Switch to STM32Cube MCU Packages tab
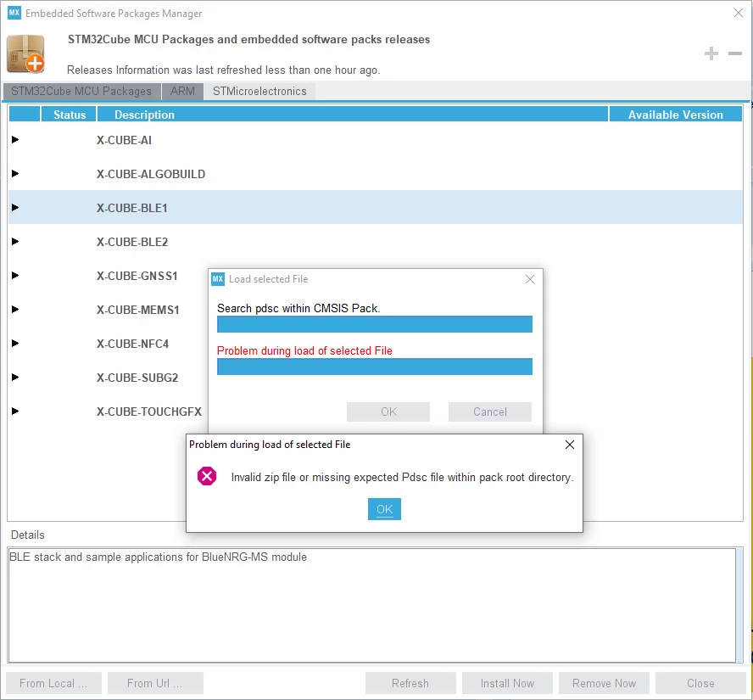This screenshot has height=700, width=753. (x=81, y=92)
